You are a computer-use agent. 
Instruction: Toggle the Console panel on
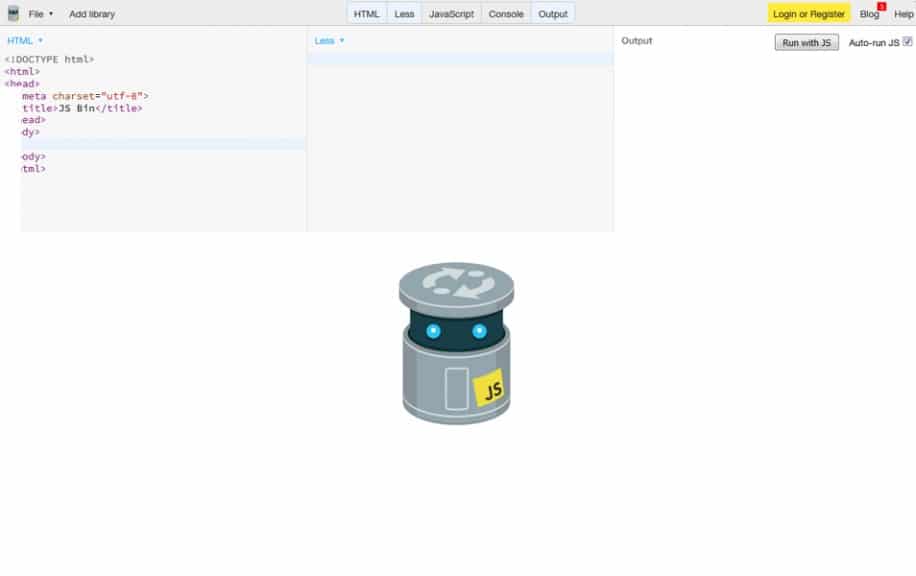(x=505, y=13)
